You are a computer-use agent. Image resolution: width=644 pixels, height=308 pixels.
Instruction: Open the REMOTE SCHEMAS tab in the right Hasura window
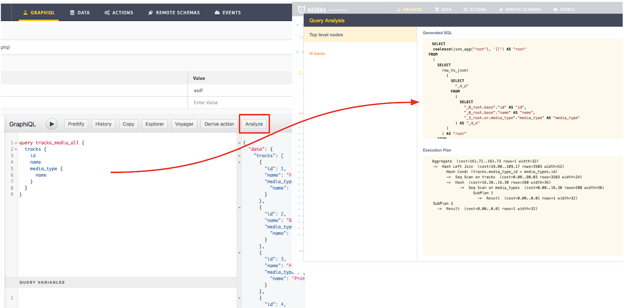click(520, 9)
